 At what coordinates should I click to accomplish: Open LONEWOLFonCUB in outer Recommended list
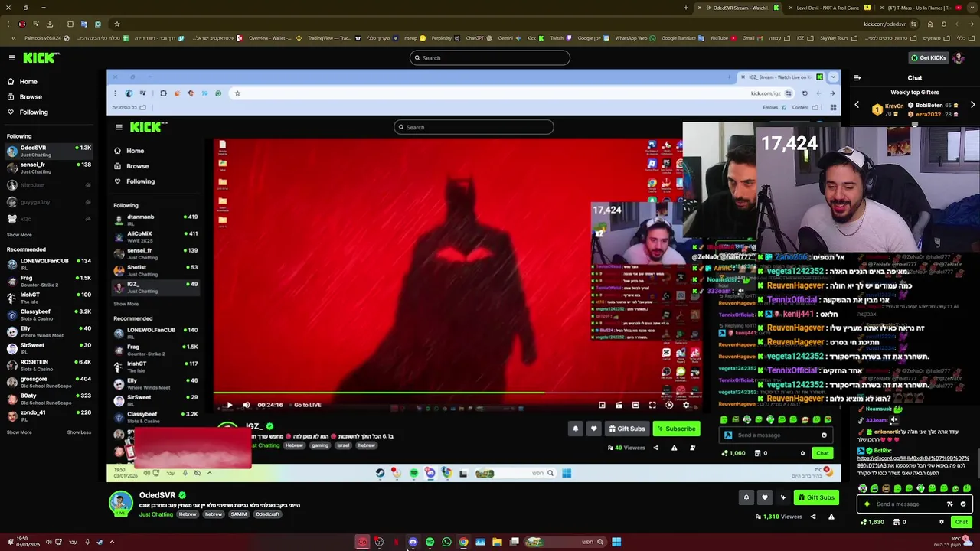(50, 264)
